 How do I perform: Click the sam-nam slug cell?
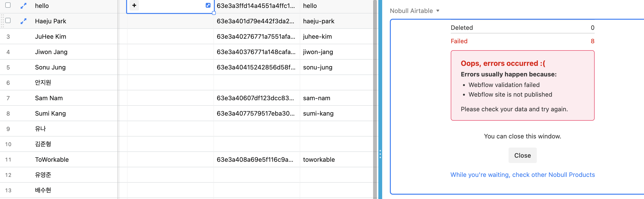pyautogui.click(x=336, y=98)
